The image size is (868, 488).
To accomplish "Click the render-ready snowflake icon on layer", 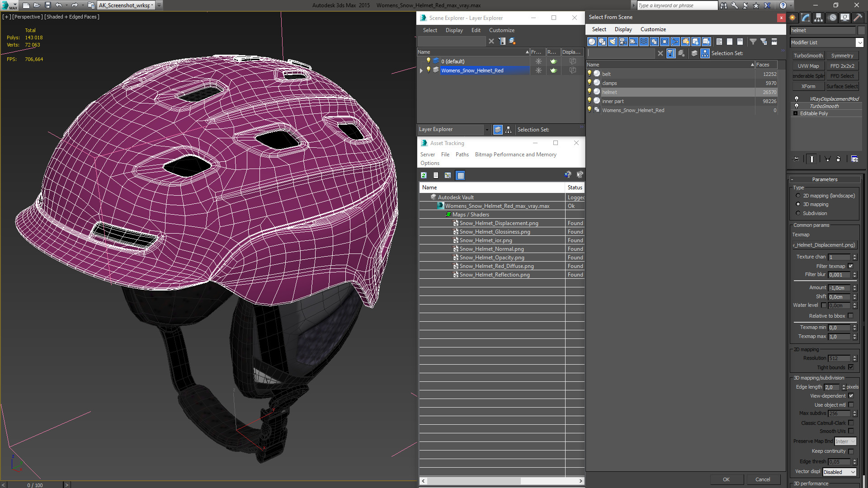I will (x=538, y=70).
